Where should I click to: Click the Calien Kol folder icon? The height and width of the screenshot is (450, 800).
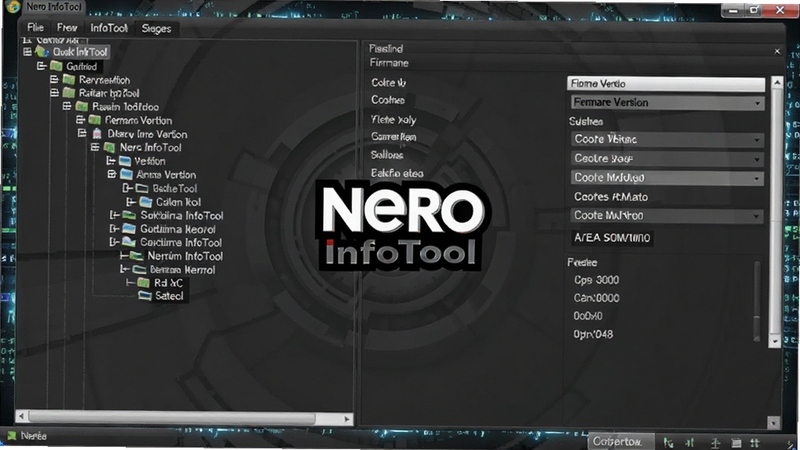[146, 202]
